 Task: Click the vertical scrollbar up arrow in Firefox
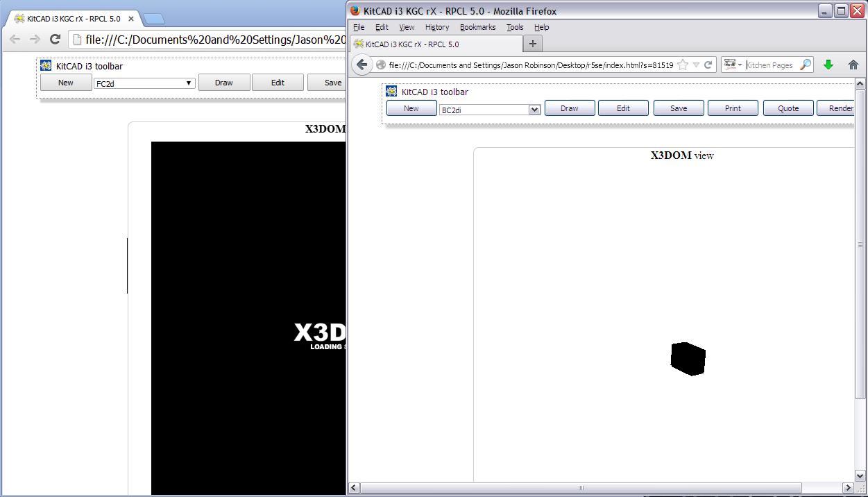point(860,83)
